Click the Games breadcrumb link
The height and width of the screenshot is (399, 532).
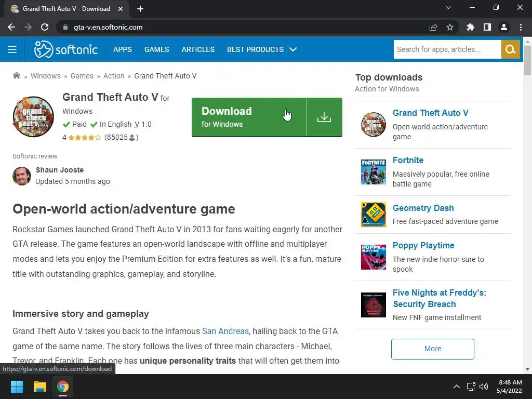tap(82, 76)
